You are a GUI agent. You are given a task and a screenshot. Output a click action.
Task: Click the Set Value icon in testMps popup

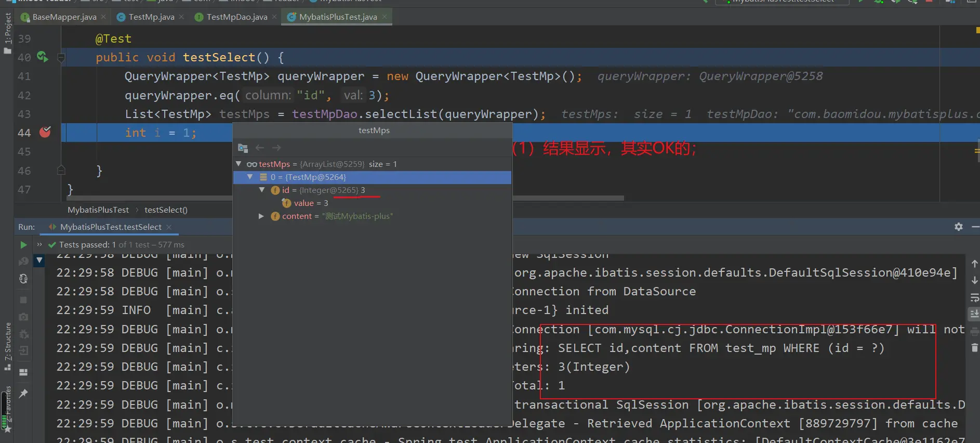[243, 148]
